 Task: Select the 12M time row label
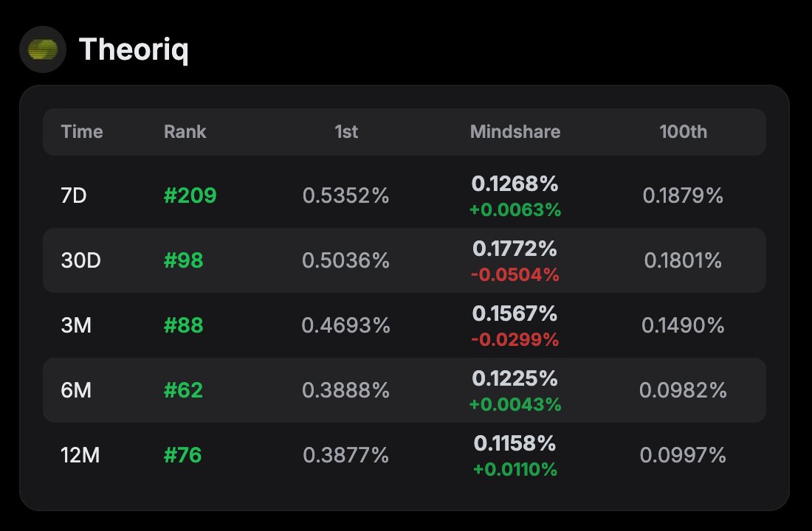point(80,456)
